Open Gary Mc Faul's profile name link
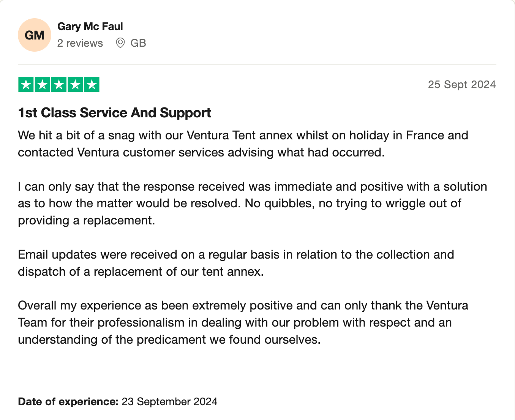The image size is (515, 420). [90, 27]
